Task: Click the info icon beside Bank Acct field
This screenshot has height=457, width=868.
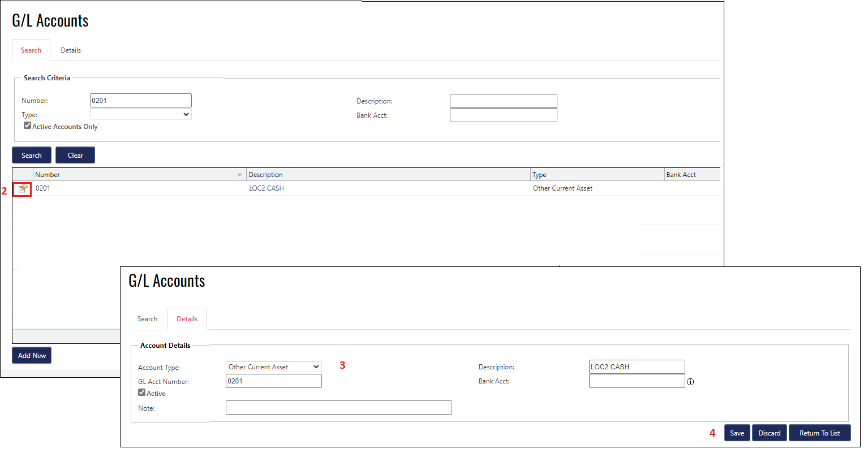Action: [x=690, y=382]
